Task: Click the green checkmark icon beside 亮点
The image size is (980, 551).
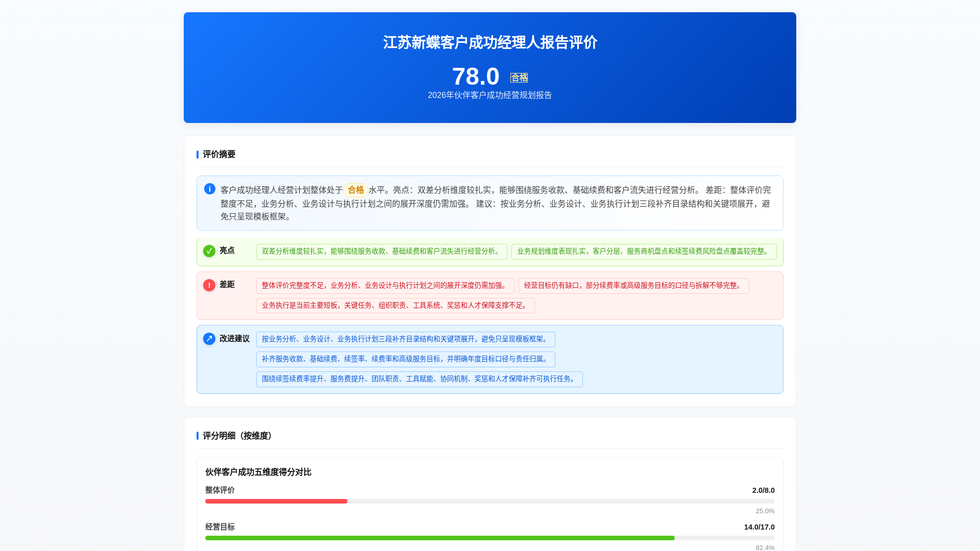Action: [x=209, y=251]
